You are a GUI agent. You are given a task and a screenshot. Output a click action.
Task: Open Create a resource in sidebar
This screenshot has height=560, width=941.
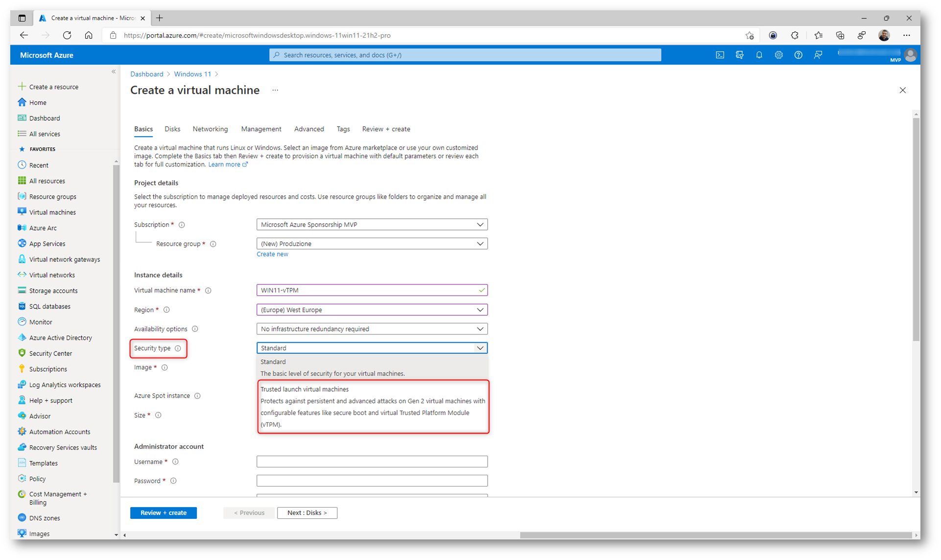point(48,87)
